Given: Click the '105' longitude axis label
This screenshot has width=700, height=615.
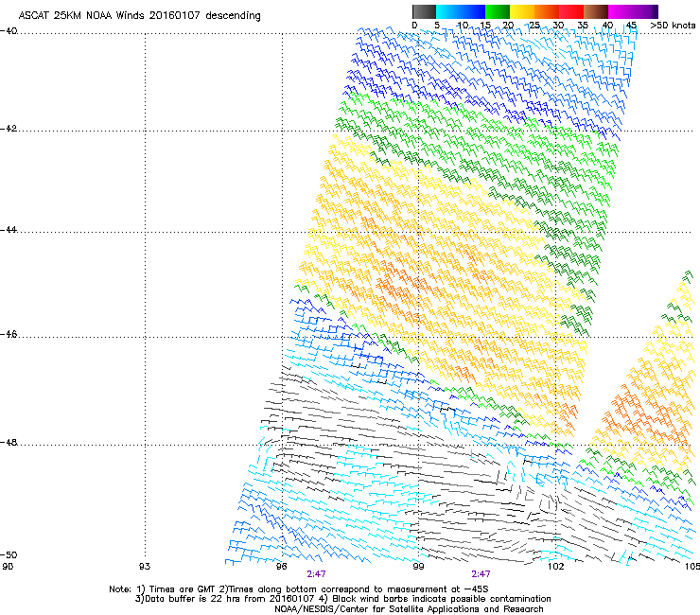Looking at the screenshot, I should pos(692,567).
